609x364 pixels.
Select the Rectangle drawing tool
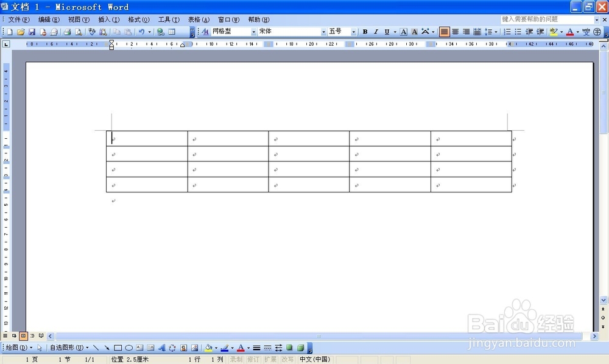pos(118,348)
